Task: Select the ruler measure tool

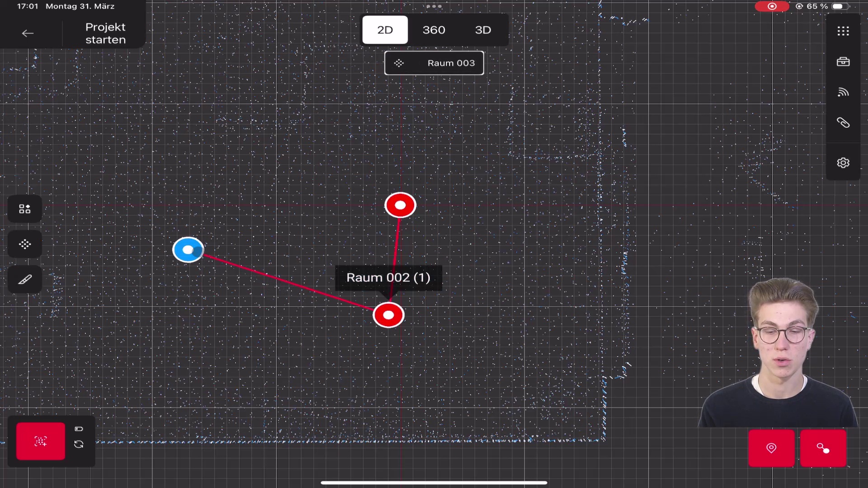Action: point(25,280)
